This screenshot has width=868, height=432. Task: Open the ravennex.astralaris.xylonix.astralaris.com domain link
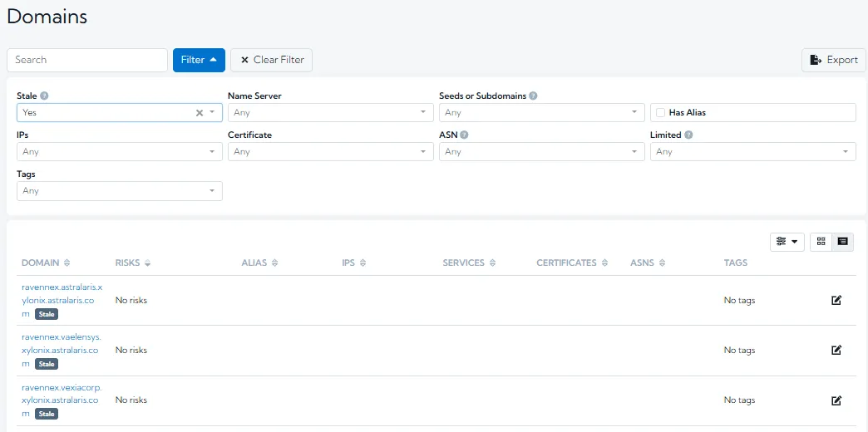pyautogui.click(x=62, y=301)
